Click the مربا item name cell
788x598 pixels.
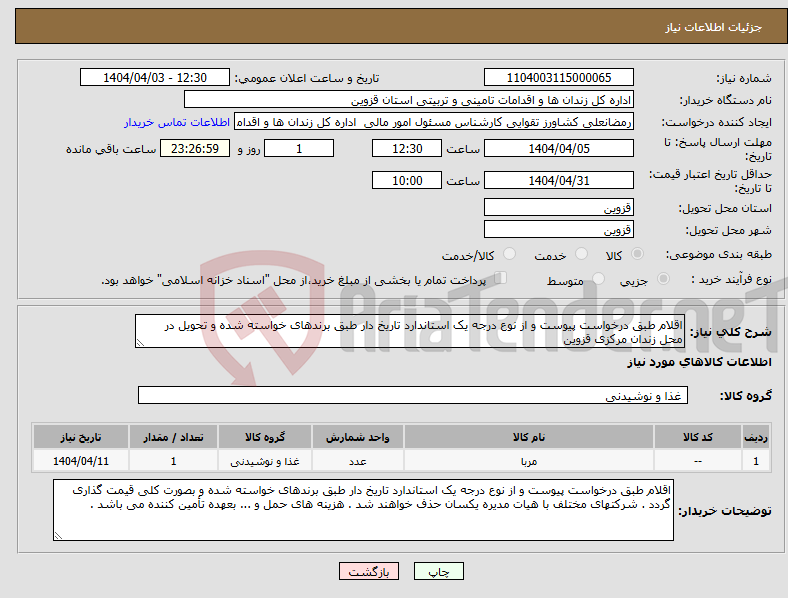(x=529, y=461)
